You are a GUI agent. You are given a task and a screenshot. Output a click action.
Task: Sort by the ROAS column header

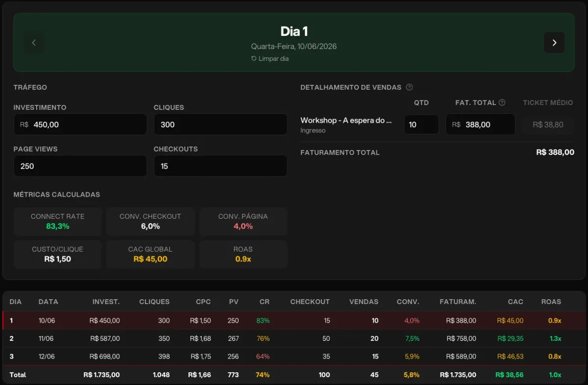(x=551, y=302)
